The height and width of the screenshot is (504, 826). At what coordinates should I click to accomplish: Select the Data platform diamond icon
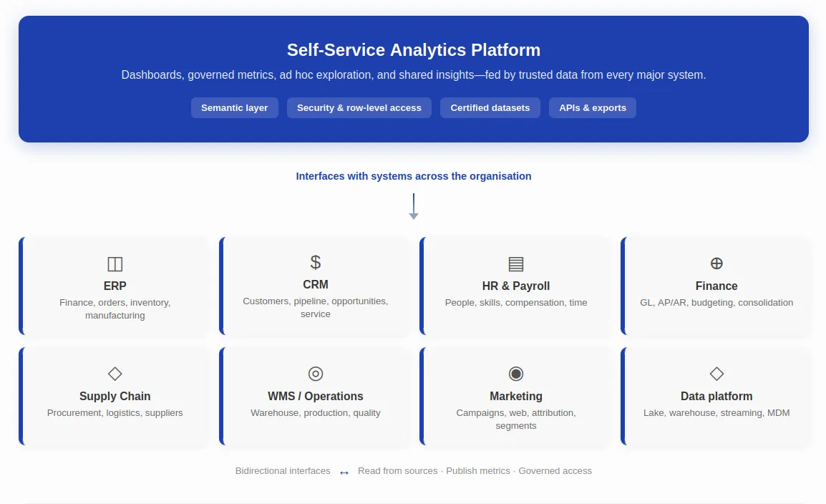tap(716, 374)
